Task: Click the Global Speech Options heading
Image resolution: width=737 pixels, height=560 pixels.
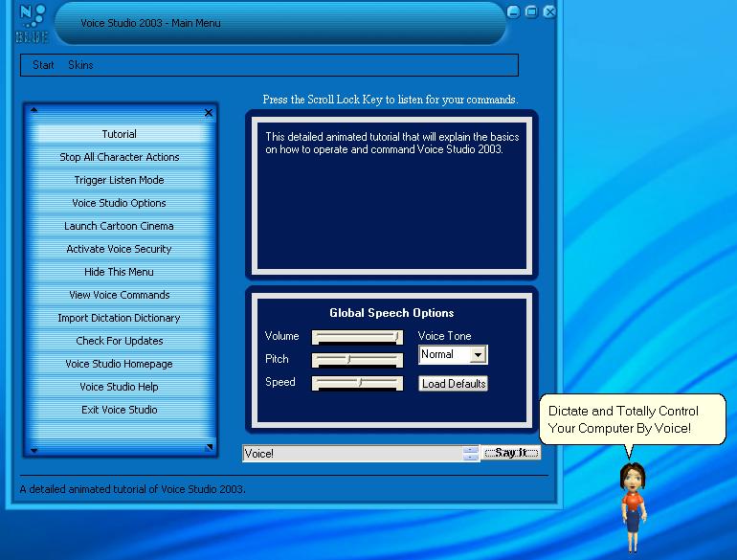Action: click(x=391, y=313)
